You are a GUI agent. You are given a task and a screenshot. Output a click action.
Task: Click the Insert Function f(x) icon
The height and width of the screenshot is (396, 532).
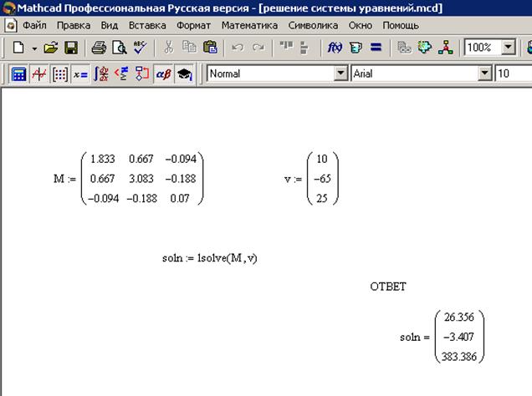click(x=335, y=48)
